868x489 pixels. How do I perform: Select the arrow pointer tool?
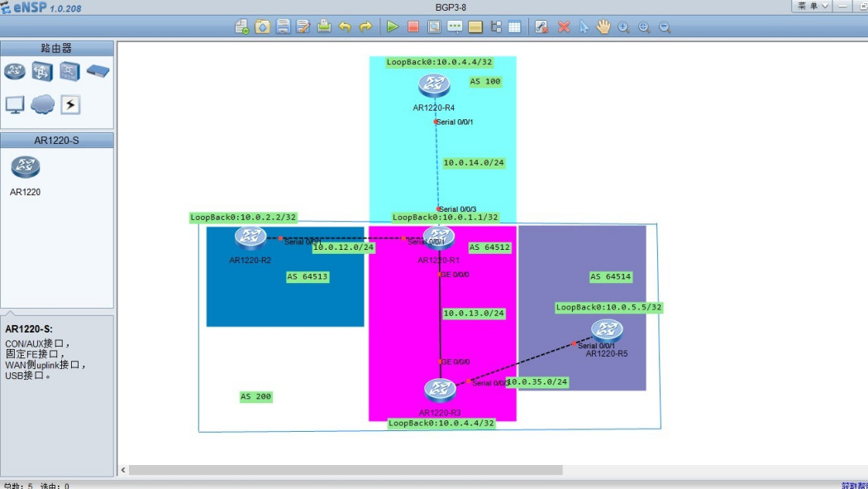tap(584, 26)
